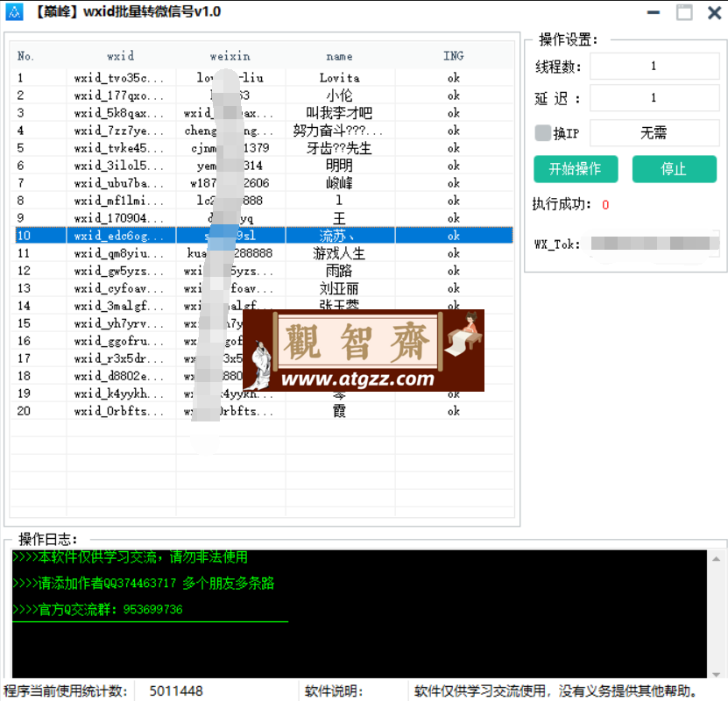Click usage count value 5011448
Screen dimensions: 728x701
click(176, 691)
